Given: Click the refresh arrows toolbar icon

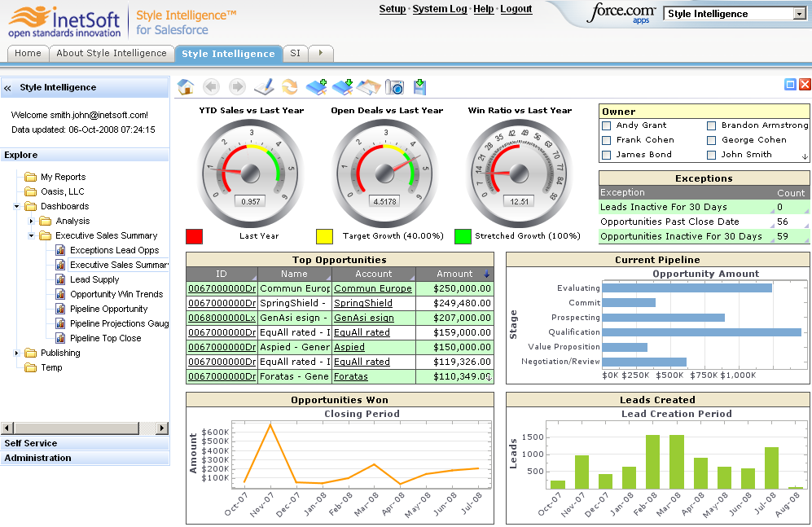Looking at the screenshot, I should (289, 86).
